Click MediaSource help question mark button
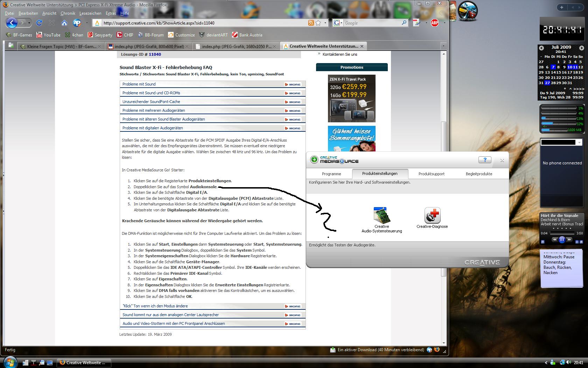Viewport: 588px width, 368px height. pyautogui.click(x=485, y=160)
